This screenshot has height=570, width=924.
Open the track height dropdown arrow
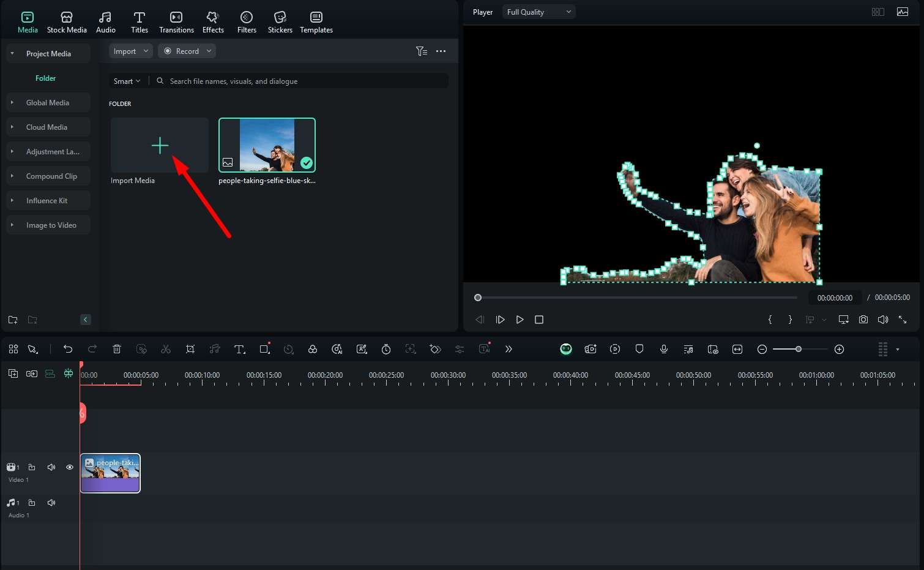pos(898,349)
